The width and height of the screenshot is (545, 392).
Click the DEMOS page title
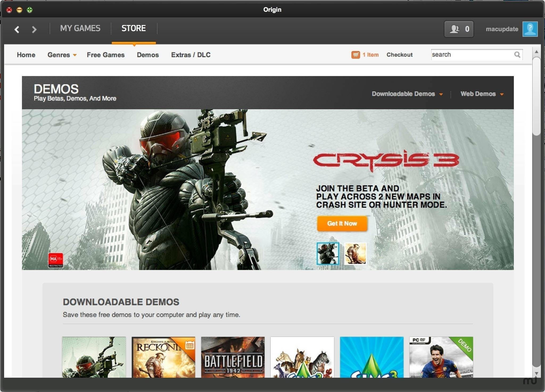pos(56,89)
